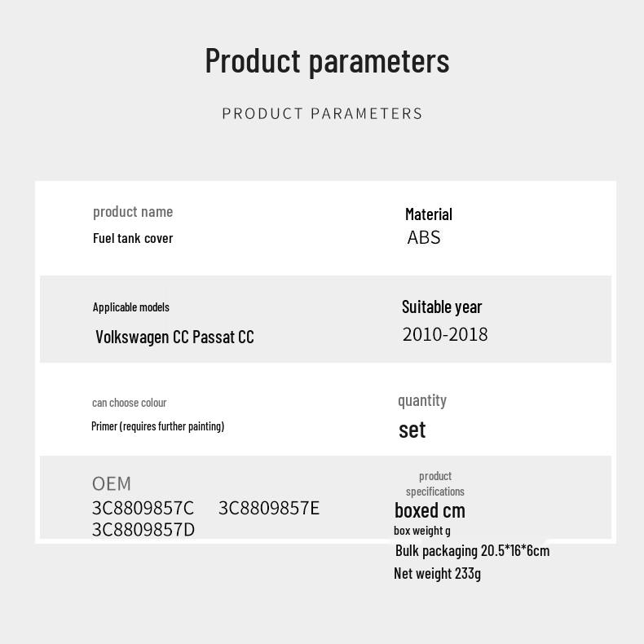644x644 pixels.
Task: Click the "quantity" label
Action: [422, 400]
